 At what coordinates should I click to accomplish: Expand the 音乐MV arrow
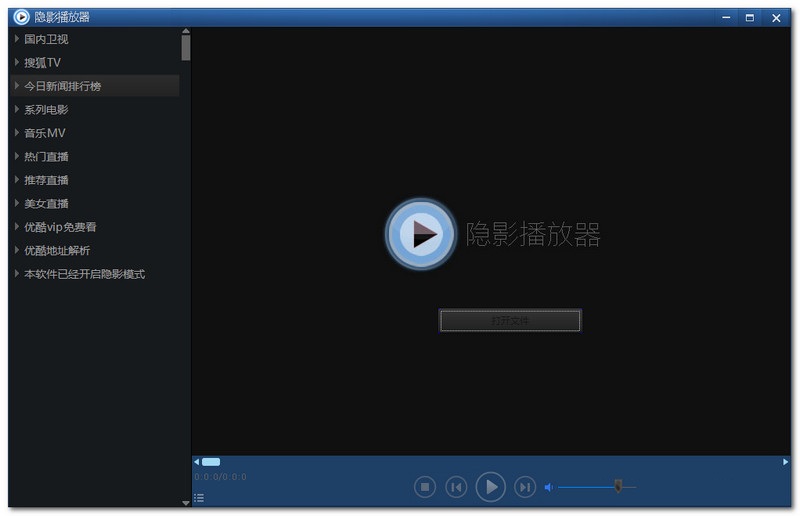[17, 132]
